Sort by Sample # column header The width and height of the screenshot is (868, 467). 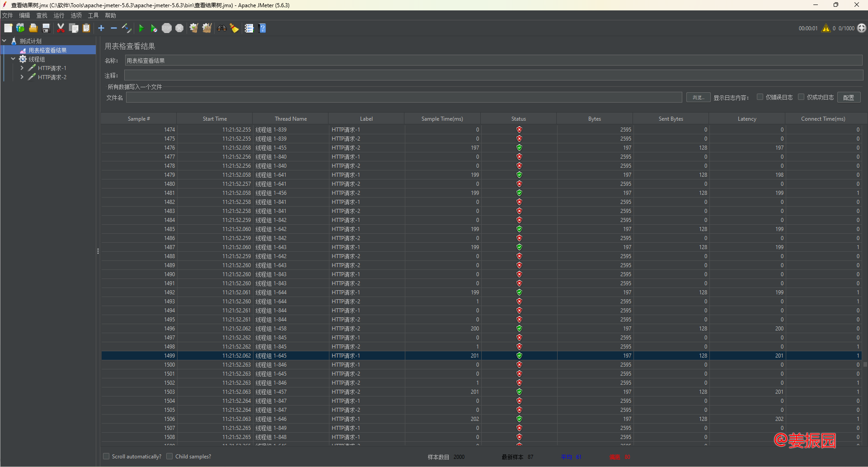(x=139, y=119)
